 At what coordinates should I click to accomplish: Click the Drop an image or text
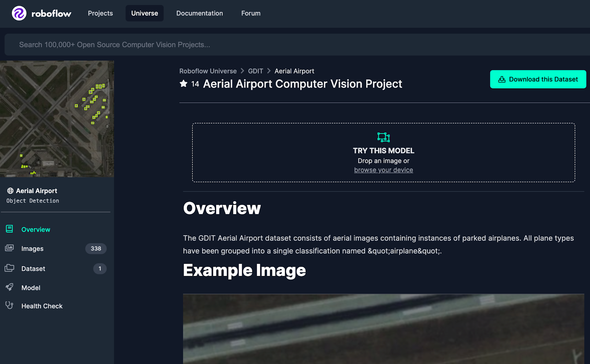[x=383, y=161]
